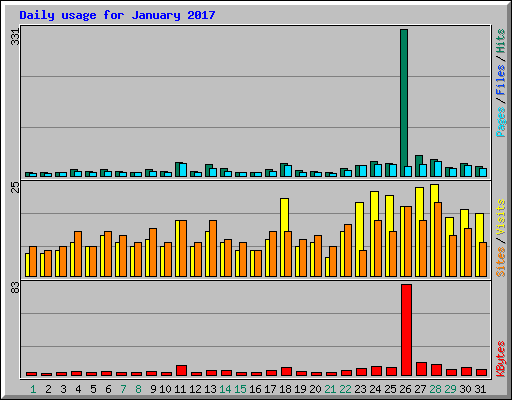The width and height of the screenshot is (512, 400).
Task: Click day label 30 on the x-axis
Action: click(x=465, y=389)
